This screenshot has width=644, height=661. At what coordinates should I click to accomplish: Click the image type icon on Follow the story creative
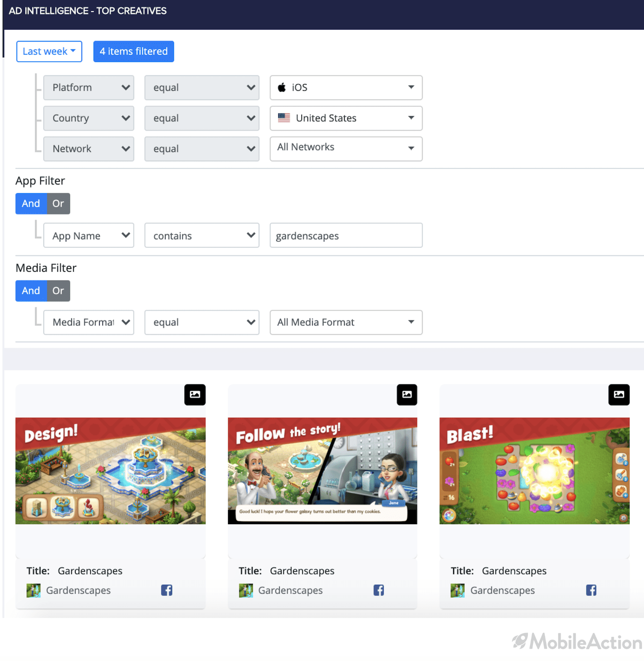(407, 394)
